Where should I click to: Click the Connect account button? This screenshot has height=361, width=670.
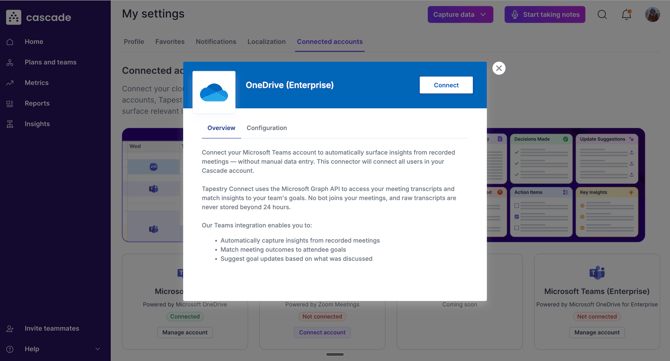[322, 332]
